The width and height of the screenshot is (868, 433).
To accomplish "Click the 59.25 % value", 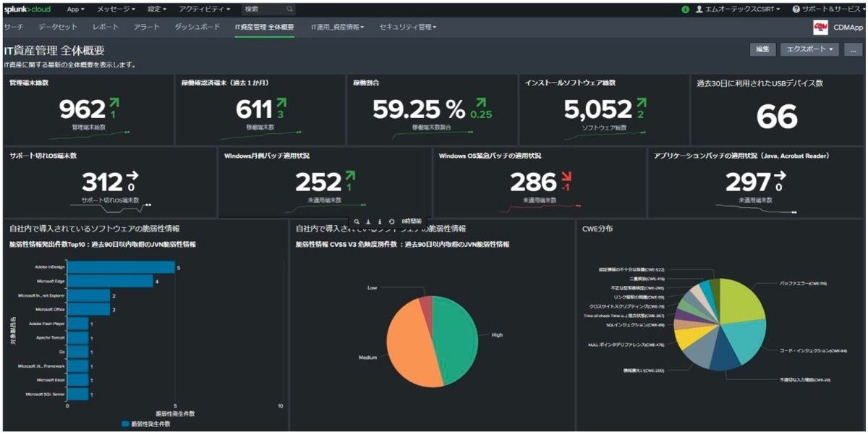I will 419,109.
